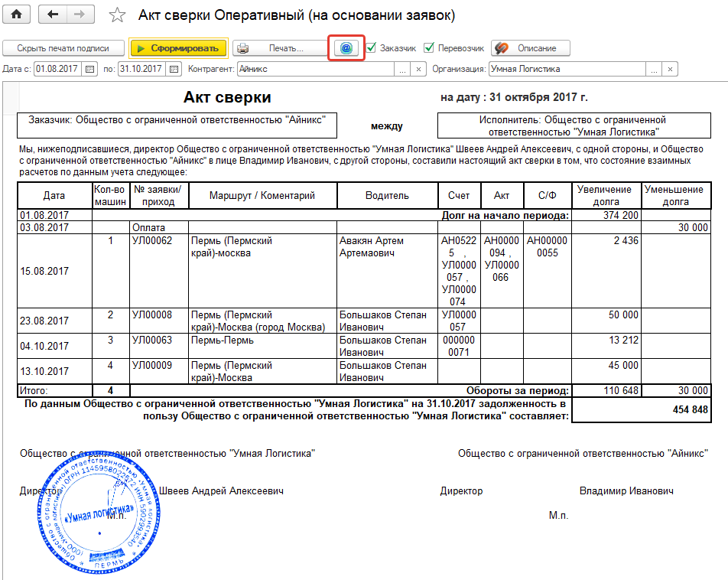Viewport: 728px width, 580px height.
Task: Open calendar for start date field
Action: click(x=89, y=69)
